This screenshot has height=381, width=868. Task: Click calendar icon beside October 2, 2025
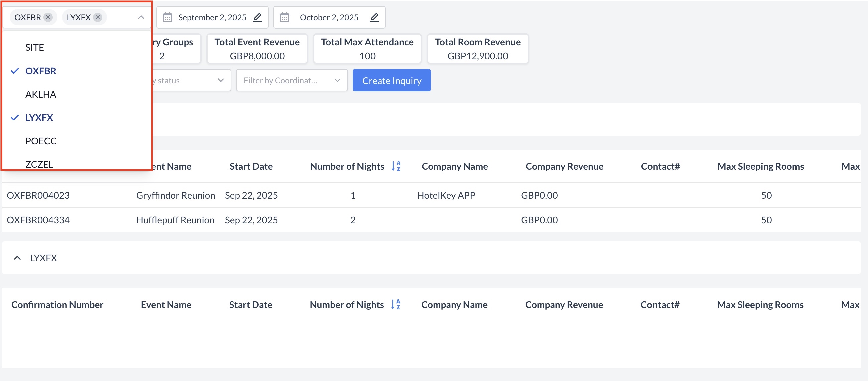[284, 17]
